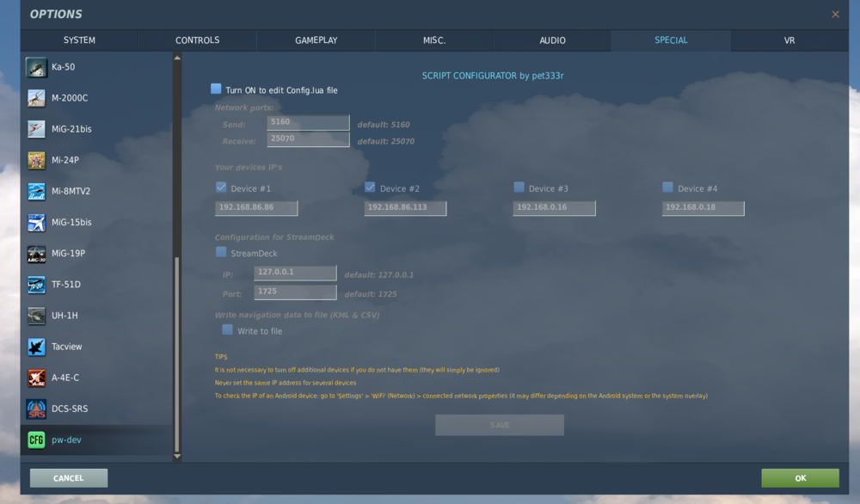Click the 'default: 127.0.0.1' hint text
Image resolution: width=860 pixels, height=504 pixels.
pos(379,274)
